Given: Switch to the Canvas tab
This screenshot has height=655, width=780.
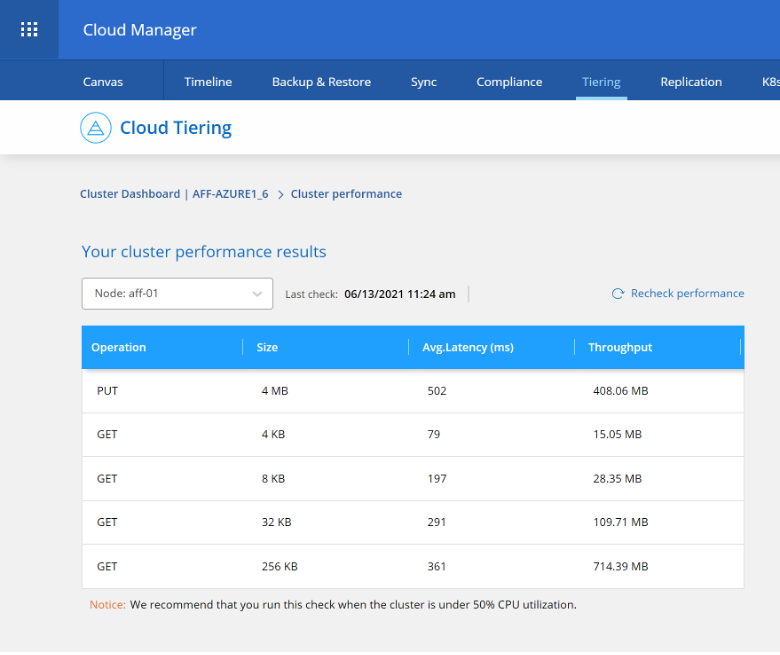Looking at the screenshot, I should pos(103,82).
